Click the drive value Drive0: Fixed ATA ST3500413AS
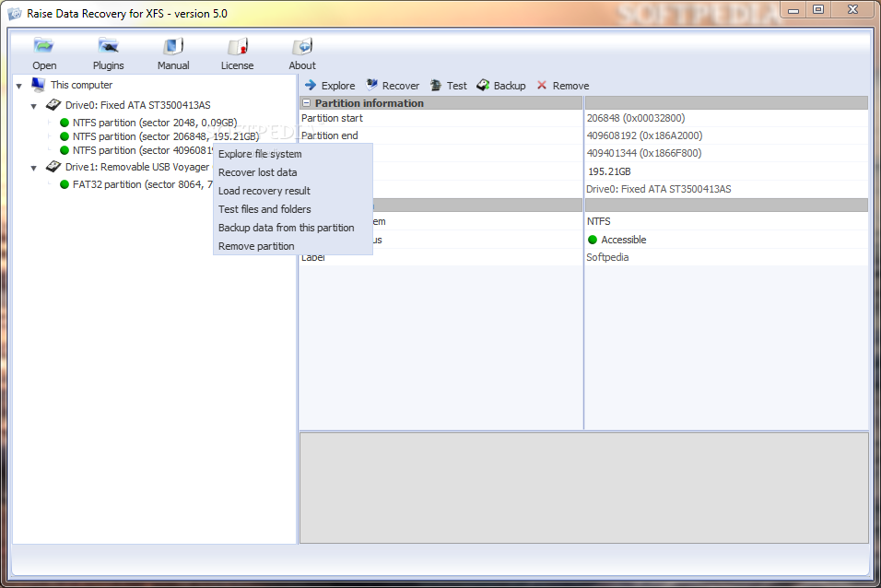 click(x=659, y=189)
